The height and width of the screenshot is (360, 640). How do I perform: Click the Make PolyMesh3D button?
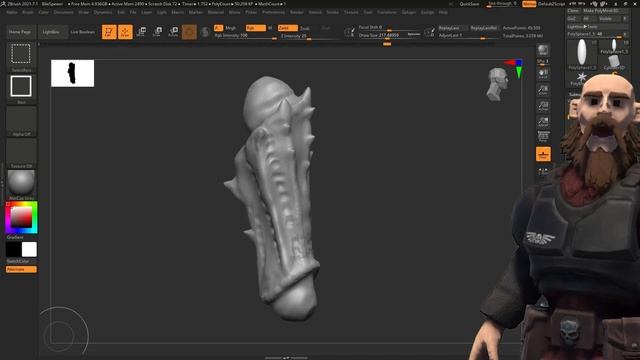pos(606,11)
